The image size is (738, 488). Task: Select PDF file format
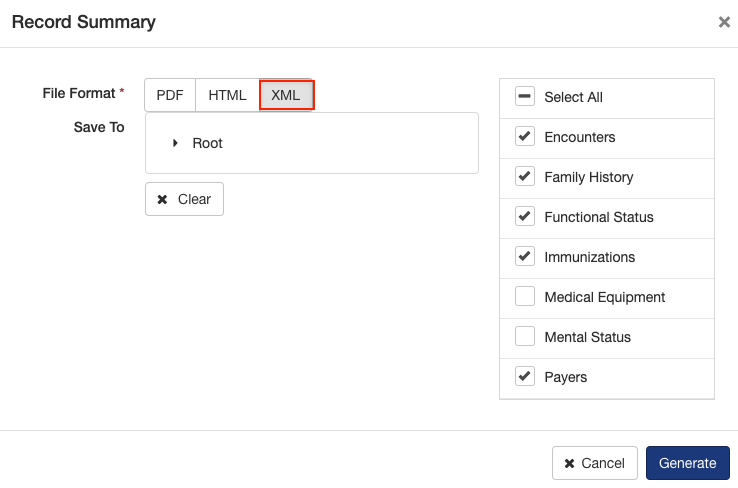click(x=170, y=95)
